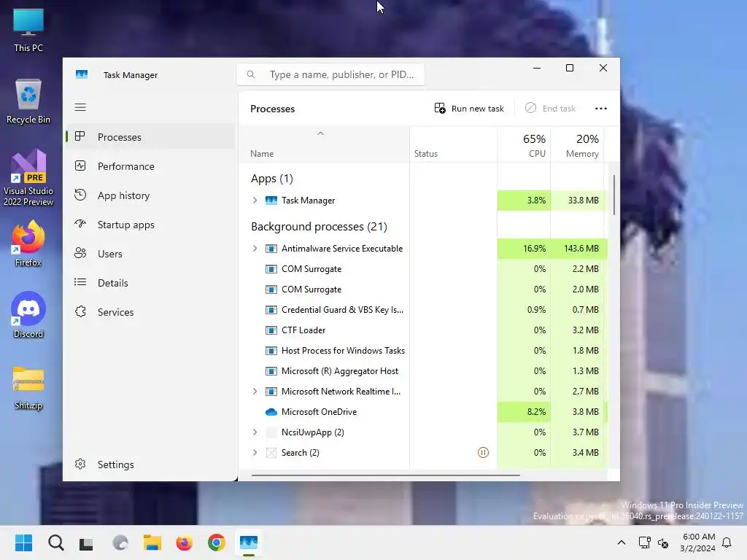Screen dimensions: 747x560
Task: Switch to the Performance tab
Action: [x=150, y=166]
